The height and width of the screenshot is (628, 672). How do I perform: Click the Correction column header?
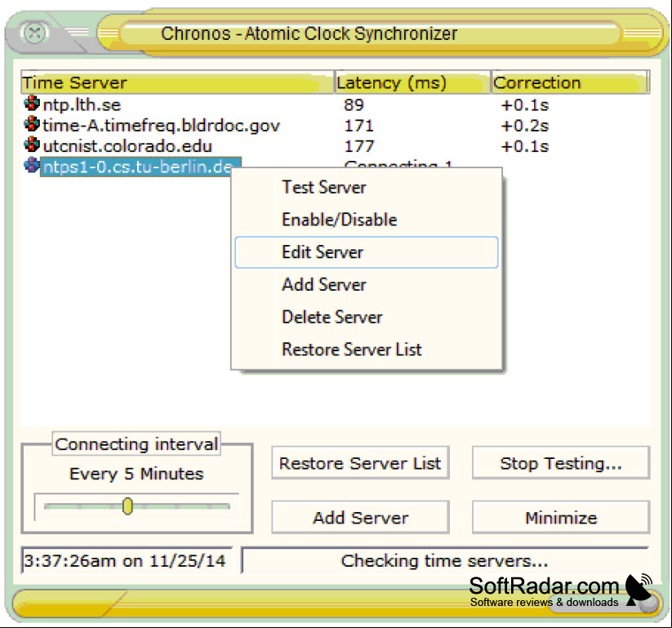[x=569, y=82]
